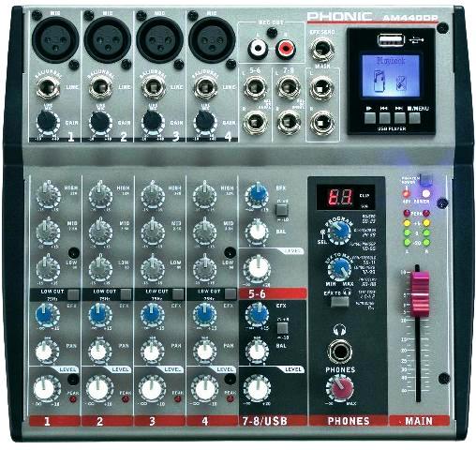Toggle the 7-8/USB channel +4/-10 level switch
476x450 pixels.
pos(282,328)
